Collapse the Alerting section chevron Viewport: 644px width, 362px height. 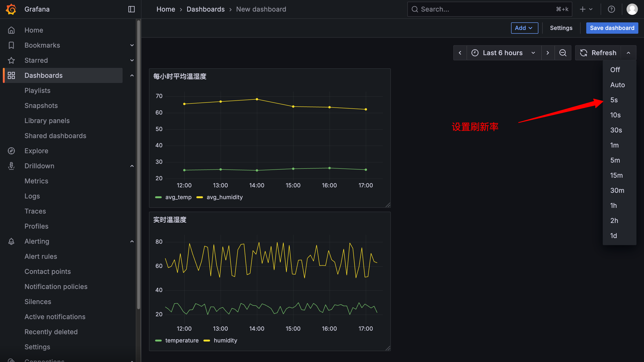[132, 241]
